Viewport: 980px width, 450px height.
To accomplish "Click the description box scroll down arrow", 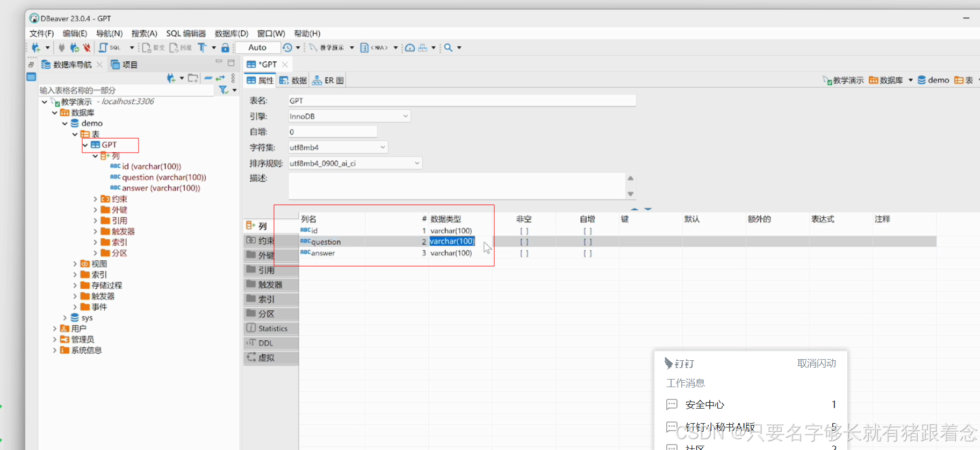I will (631, 194).
